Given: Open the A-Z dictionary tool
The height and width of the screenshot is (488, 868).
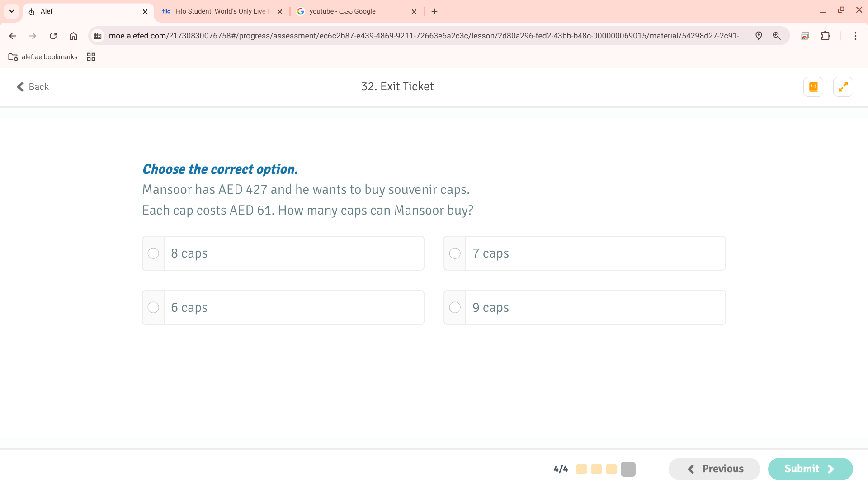Looking at the screenshot, I should (x=813, y=86).
